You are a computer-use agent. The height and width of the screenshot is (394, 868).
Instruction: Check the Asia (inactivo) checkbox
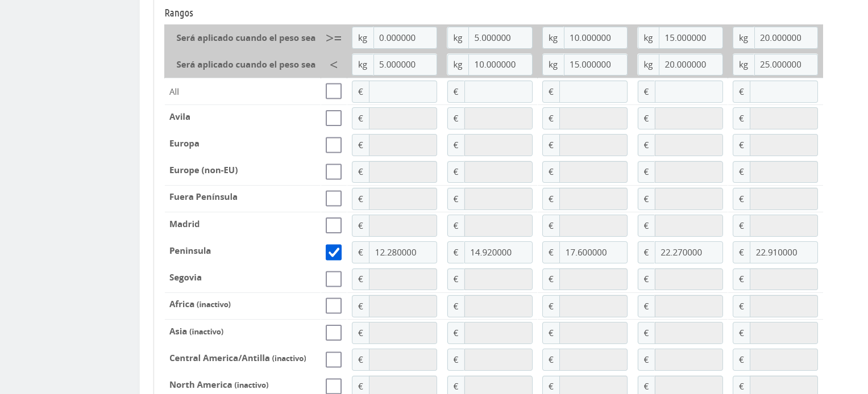[x=334, y=333]
